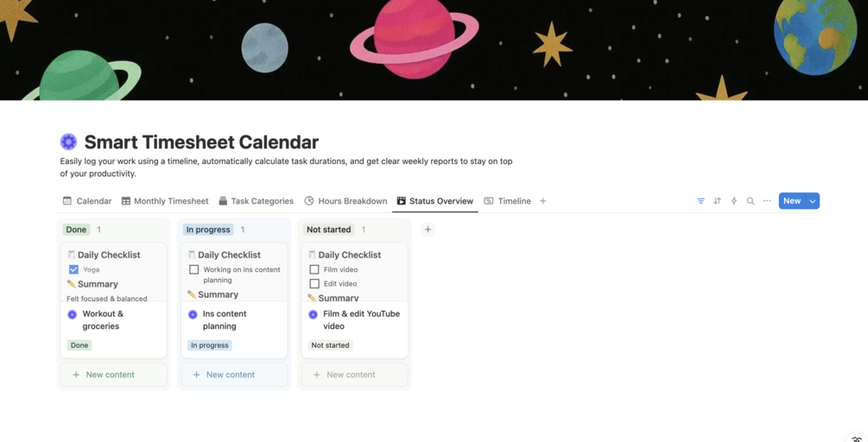Add a new group with the plus next to the Not started column

pyautogui.click(x=428, y=229)
